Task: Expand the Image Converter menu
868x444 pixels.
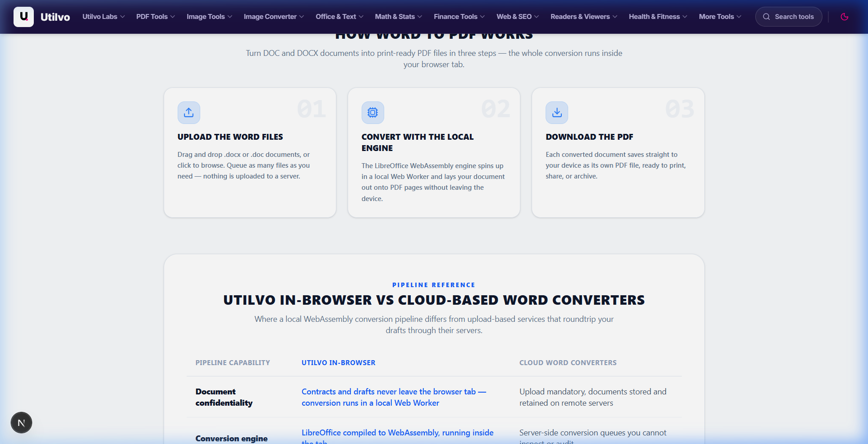Action: click(274, 17)
